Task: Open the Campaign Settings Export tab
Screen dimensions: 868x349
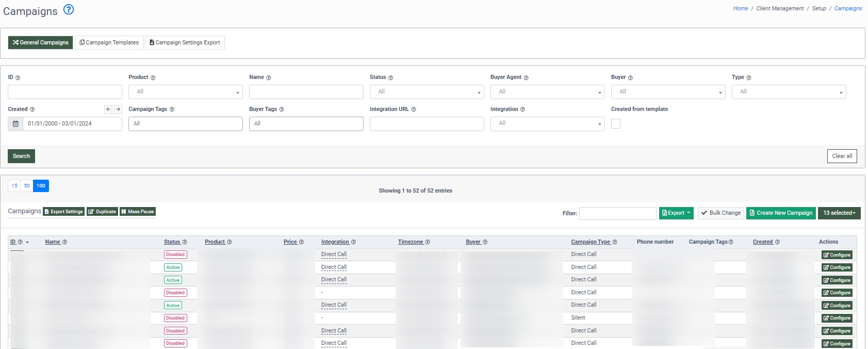Action: 185,43
